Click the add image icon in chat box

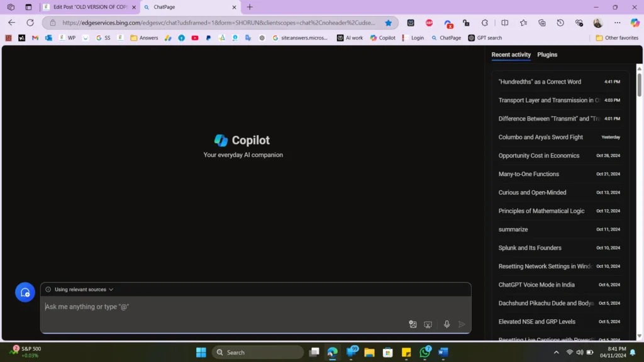click(413, 324)
